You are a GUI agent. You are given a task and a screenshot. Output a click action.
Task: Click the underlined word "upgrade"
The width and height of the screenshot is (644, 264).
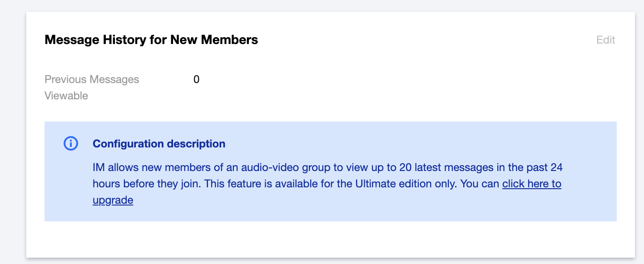click(x=113, y=200)
